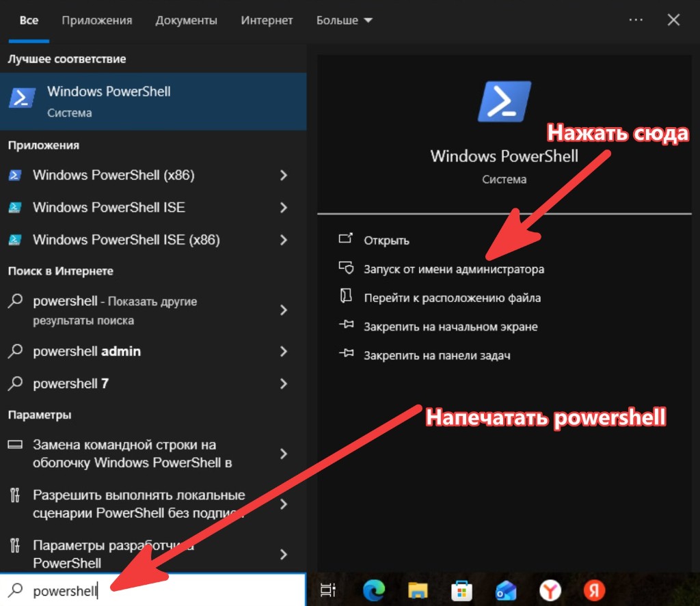This screenshot has height=606, width=700.
Task: Click the keyboard icon beside Замена командной строки
Action: pyautogui.click(x=15, y=445)
